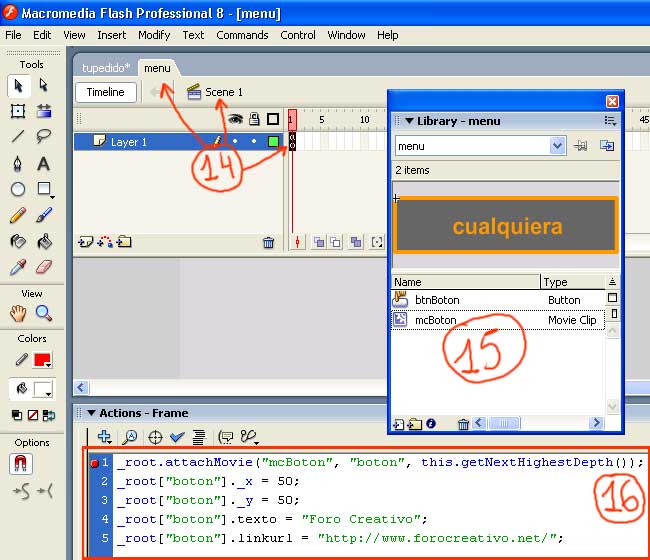
Task: Open the Control menu
Action: click(x=298, y=35)
